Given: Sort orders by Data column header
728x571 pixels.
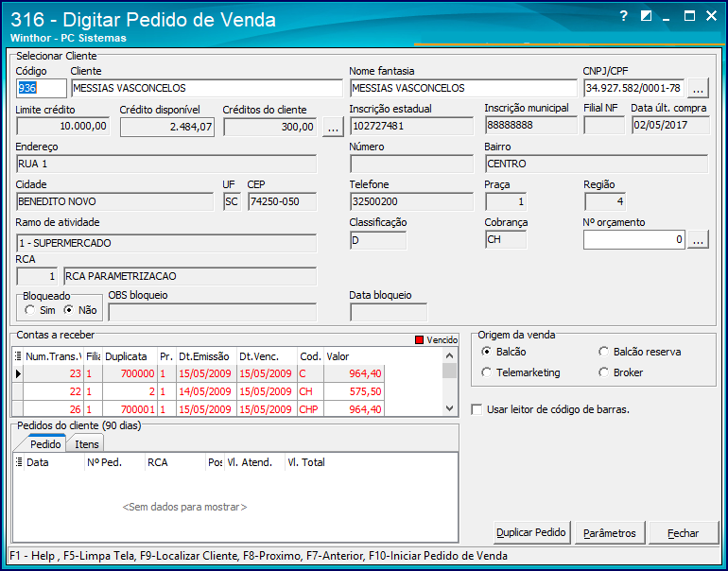Looking at the screenshot, I should 54,462.
